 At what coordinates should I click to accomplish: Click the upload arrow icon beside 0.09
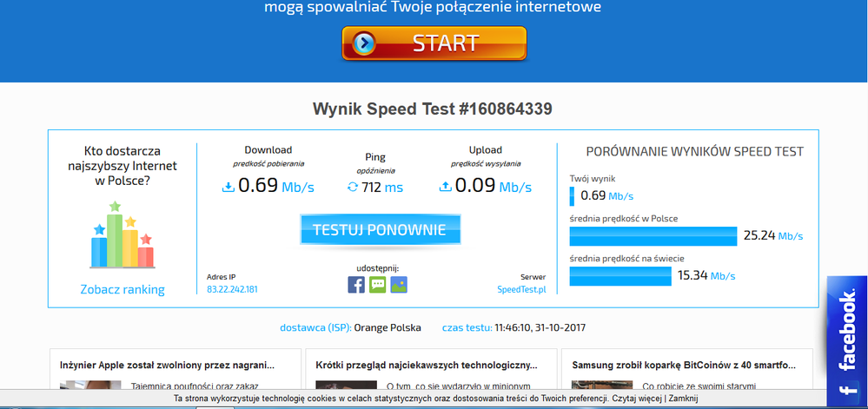coord(446,187)
